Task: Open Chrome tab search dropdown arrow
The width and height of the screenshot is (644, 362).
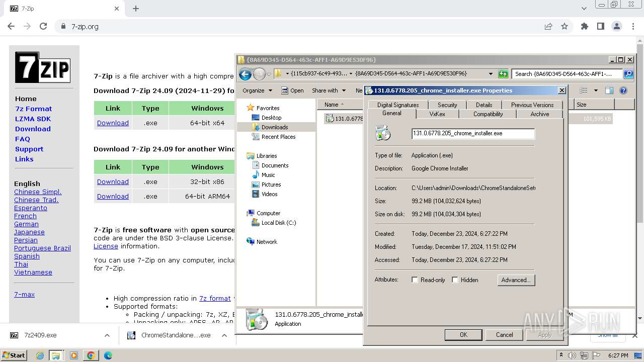Action: (584, 9)
